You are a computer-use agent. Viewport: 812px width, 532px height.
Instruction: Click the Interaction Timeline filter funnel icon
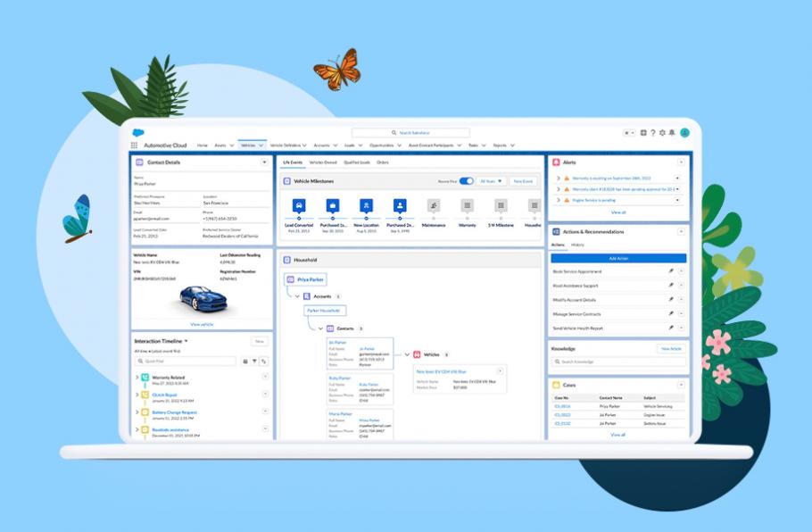pos(254,361)
